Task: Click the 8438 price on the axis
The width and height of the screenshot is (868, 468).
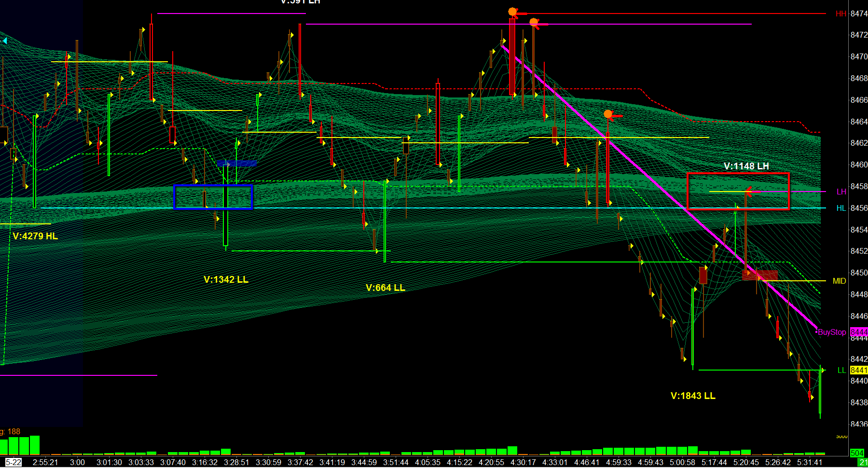Action: (859, 402)
